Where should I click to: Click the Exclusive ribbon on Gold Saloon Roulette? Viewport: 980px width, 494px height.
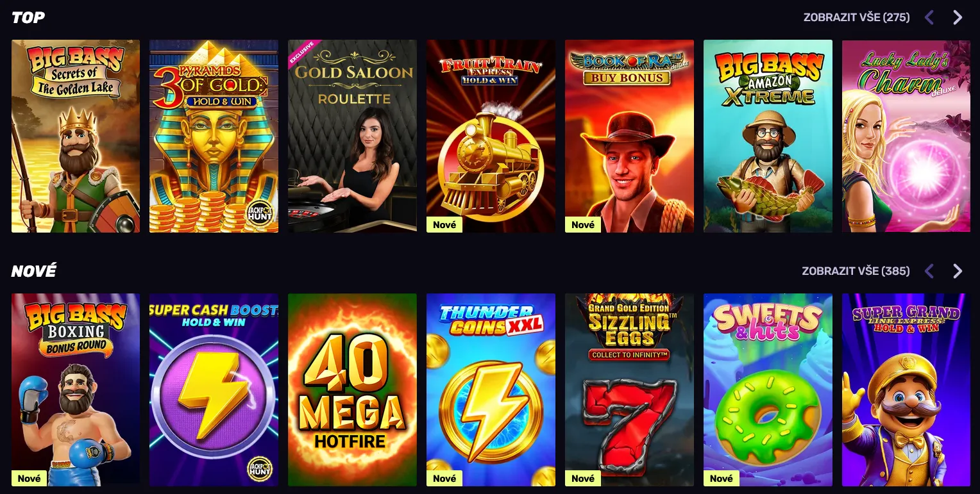coord(302,53)
